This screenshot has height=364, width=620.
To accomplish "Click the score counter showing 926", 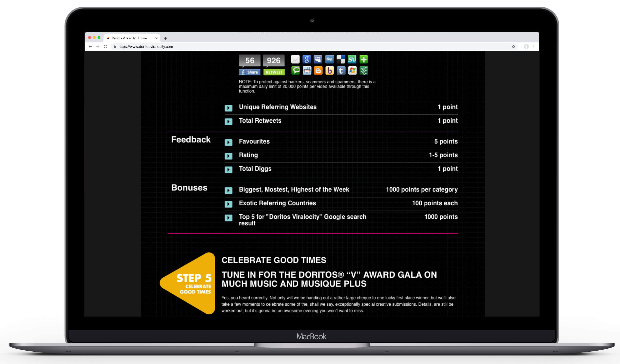I will [273, 60].
